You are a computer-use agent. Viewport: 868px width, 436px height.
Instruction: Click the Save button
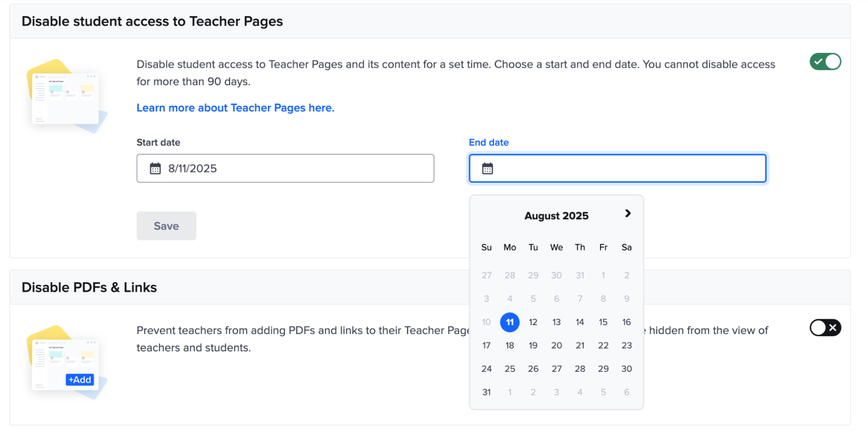point(166,226)
